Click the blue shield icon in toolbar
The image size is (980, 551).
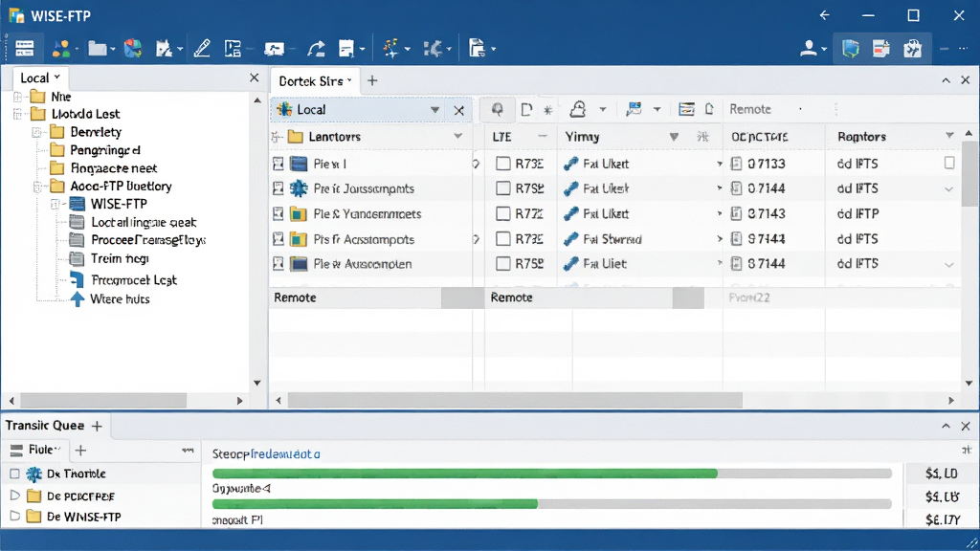(x=851, y=48)
